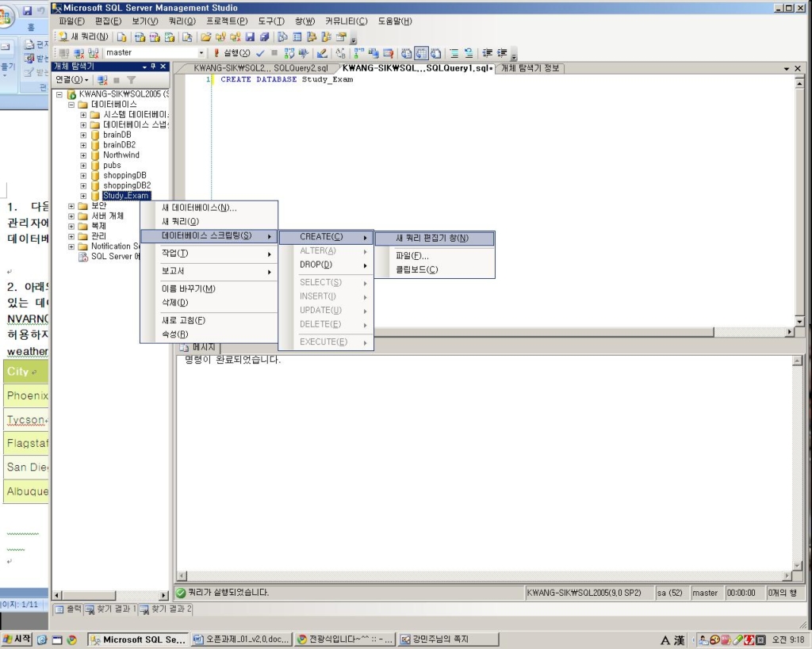
Task: Open the 도구(T) menu in menu bar
Action: 271,21
